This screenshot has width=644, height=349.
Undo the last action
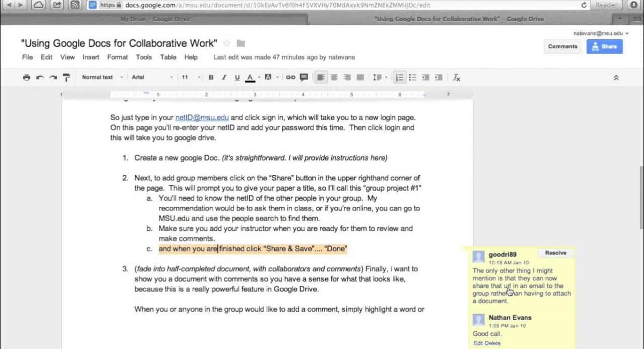tap(40, 77)
